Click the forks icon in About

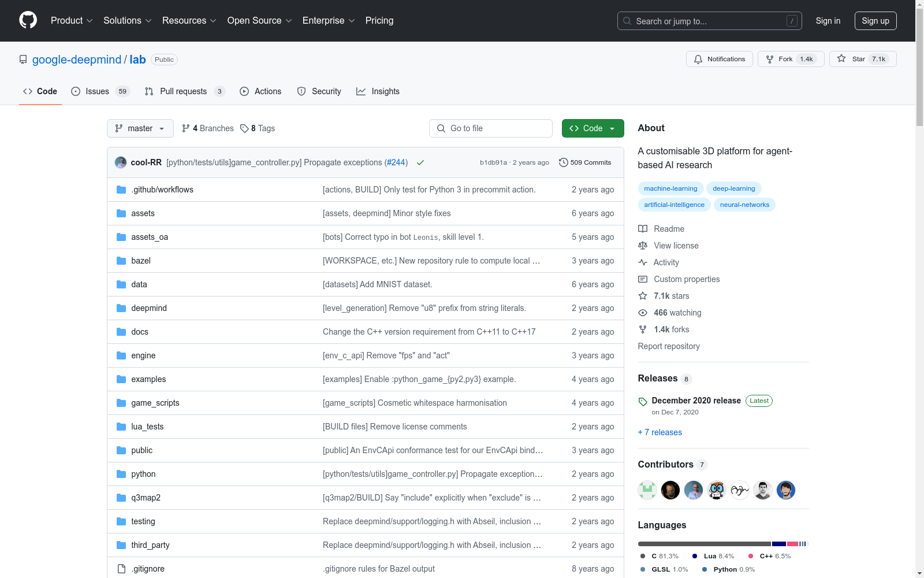pyautogui.click(x=643, y=329)
